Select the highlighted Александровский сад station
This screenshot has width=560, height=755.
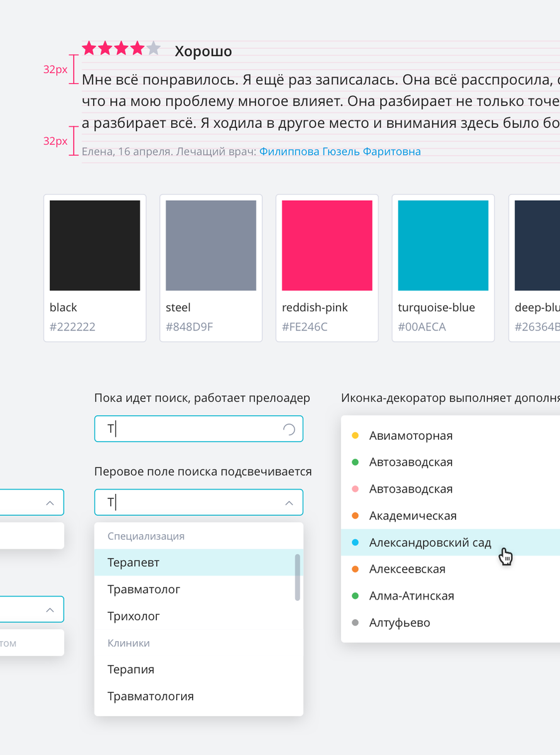click(451, 542)
